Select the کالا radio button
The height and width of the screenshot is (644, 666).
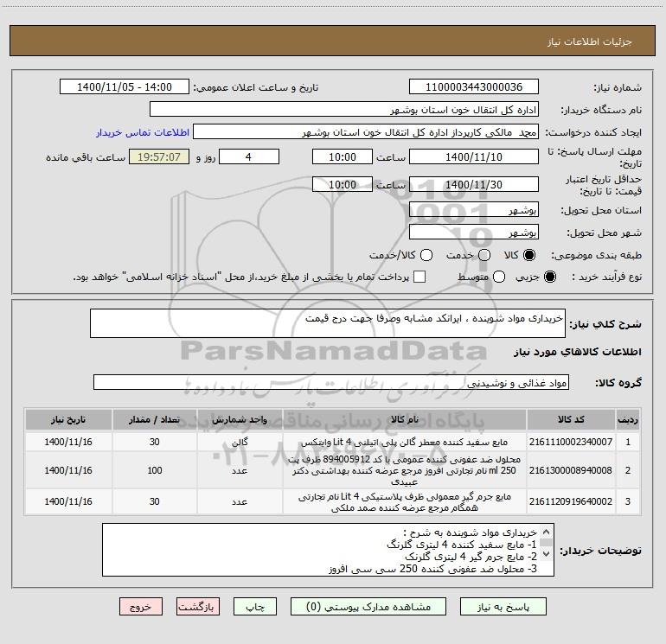[529, 255]
